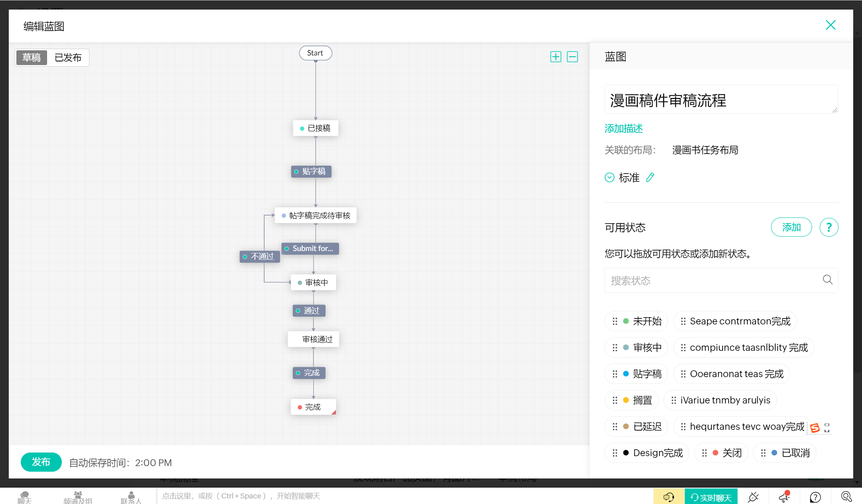The width and height of the screenshot is (862, 504).
Task: Click the question mark help icon
Action: pyautogui.click(x=828, y=227)
